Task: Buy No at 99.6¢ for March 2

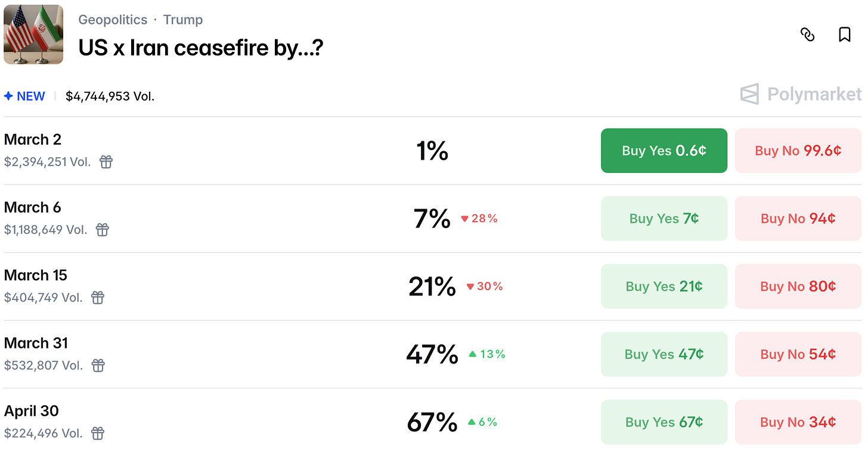Action: pos(798,151)
